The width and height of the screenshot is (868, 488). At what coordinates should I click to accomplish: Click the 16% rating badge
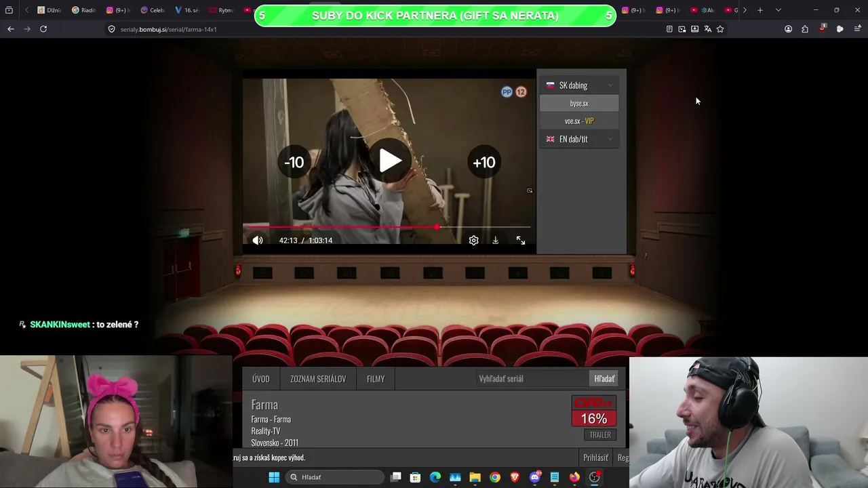pos(594,419)
